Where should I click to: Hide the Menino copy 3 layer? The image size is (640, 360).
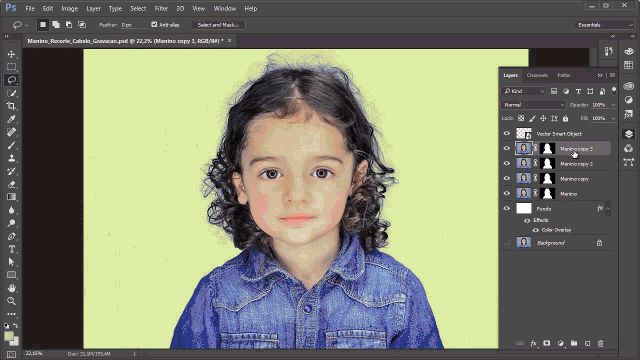point(507,149)
